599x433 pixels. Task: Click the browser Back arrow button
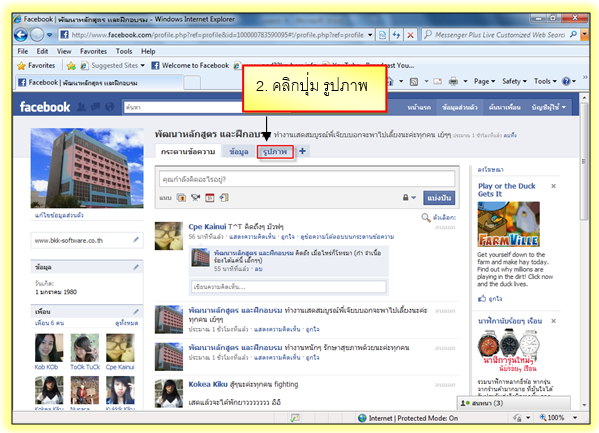tap(21, 35)
